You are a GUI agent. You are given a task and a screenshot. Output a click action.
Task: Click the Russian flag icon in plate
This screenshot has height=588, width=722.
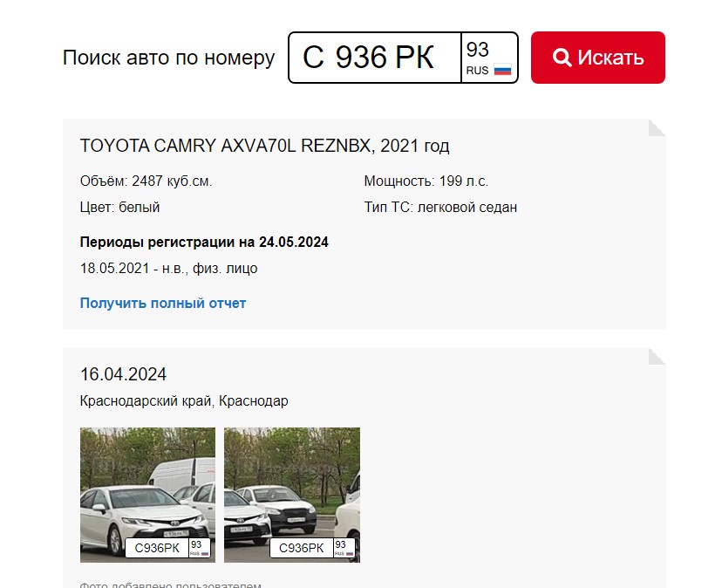click(x=502, y=70)
